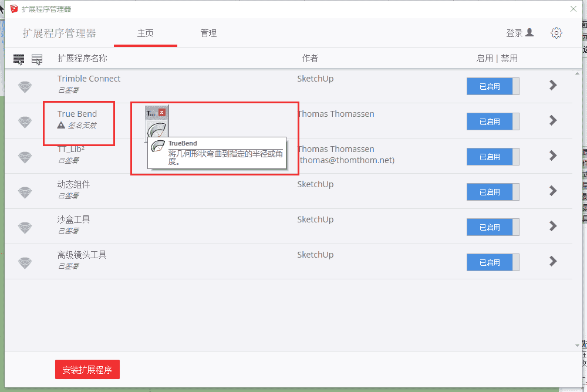
Task: Click the gem icon for 动态组件
Action: pyautogui.click(x=25, y=192)
